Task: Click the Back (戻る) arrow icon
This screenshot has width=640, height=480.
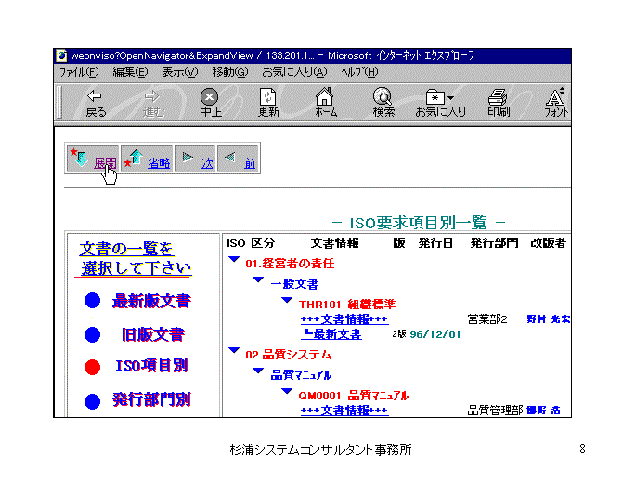Action: pyautogui.click(x=95, y=98)
